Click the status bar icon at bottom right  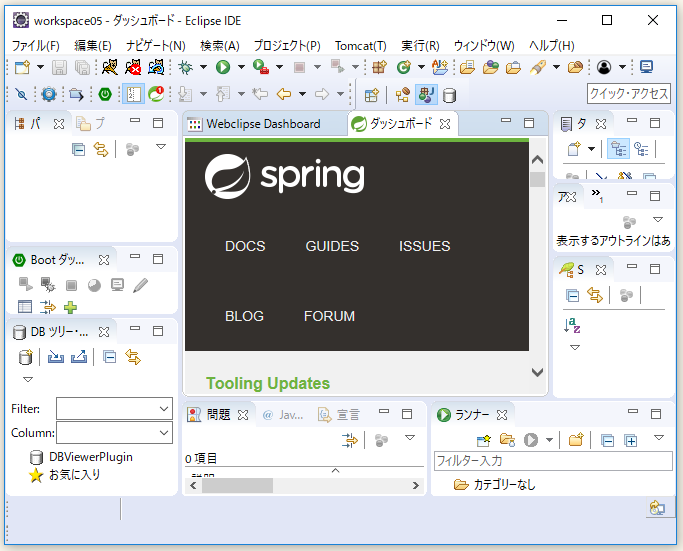pyautogui.click(x=657, y=508)
